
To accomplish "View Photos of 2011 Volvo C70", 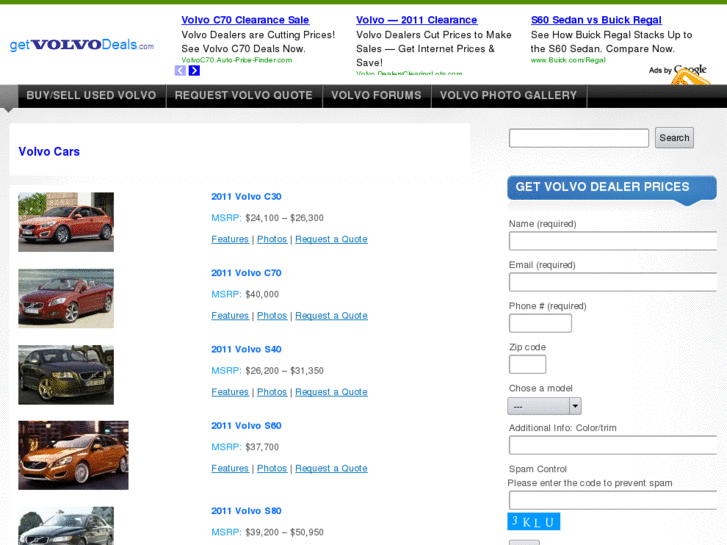I will tap(272, 316).
